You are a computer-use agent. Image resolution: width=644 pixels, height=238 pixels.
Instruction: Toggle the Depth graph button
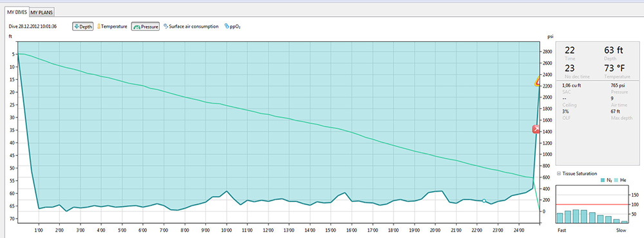[83, 26]
